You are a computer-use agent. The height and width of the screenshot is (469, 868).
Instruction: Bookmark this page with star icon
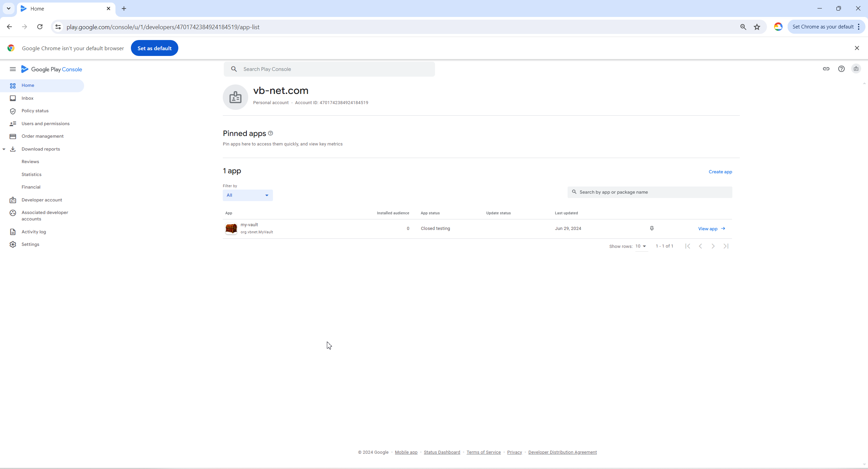click(757, 27)
